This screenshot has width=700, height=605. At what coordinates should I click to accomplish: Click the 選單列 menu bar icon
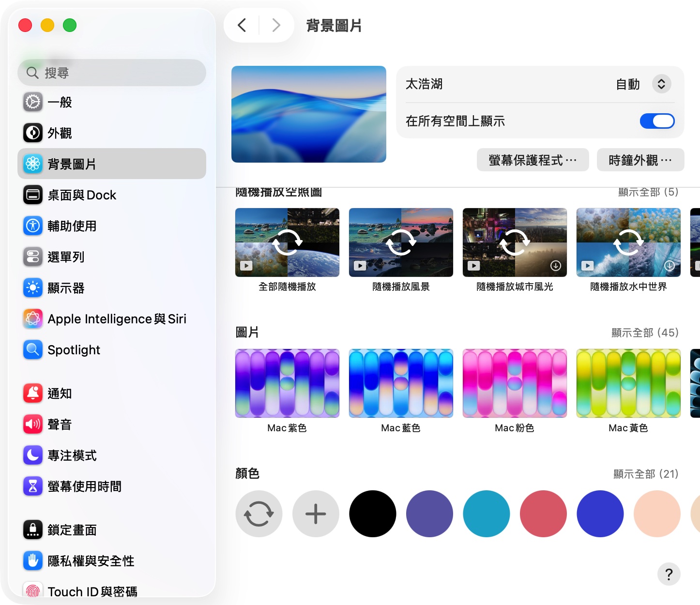[x=33, y=257]
